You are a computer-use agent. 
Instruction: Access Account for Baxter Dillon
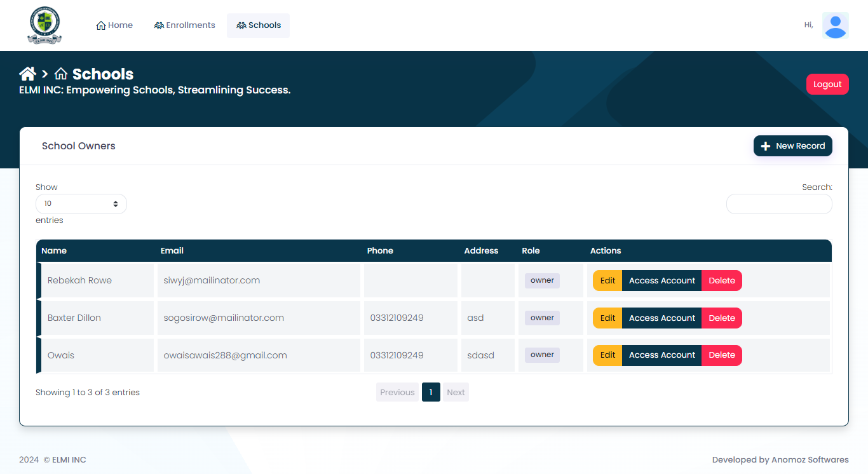(661, 318)
